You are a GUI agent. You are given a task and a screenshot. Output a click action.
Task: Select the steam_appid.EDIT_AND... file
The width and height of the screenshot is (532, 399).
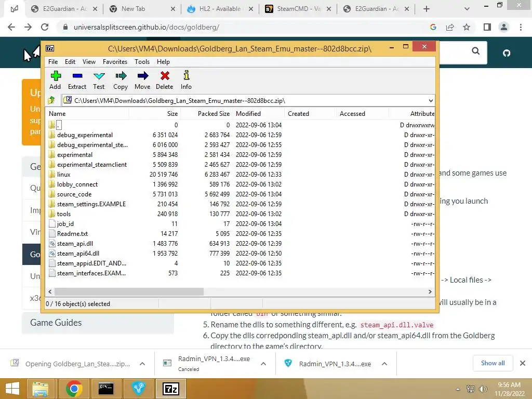click(x=91, y=263)
